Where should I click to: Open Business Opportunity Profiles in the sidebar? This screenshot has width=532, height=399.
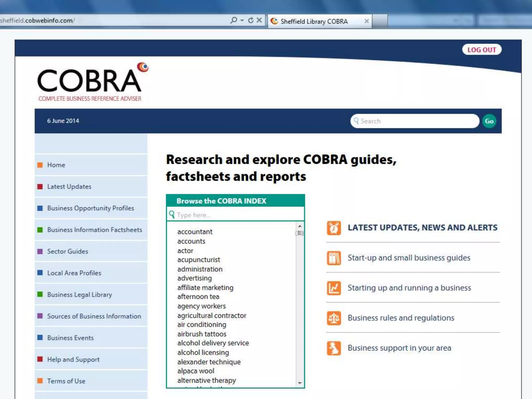90,208
